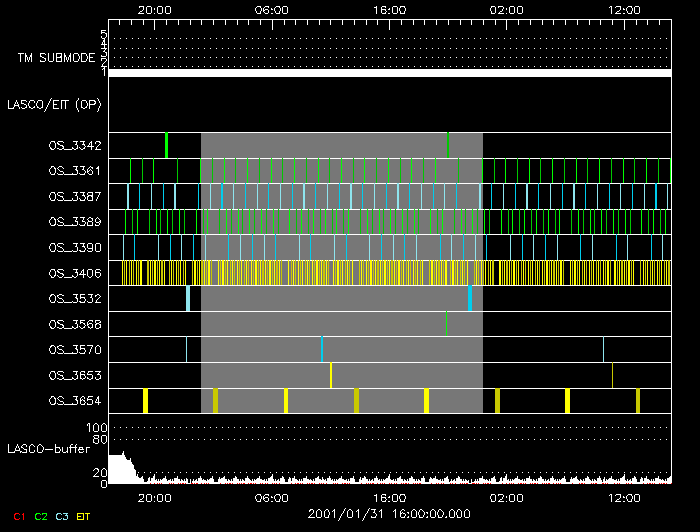Screen dimensions: 700x532
Task: Select the green marker in OS_3568 row
Action: 446,324
